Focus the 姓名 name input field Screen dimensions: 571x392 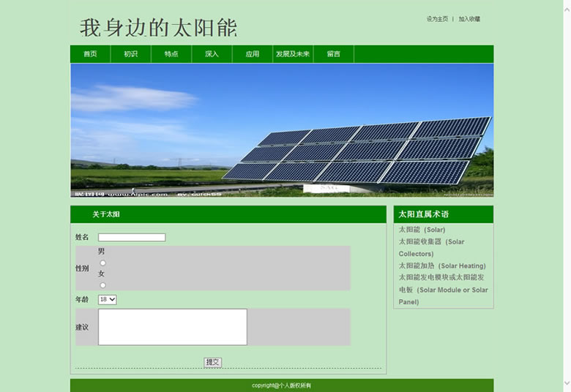pyautogui.click(x=132, y=237)
